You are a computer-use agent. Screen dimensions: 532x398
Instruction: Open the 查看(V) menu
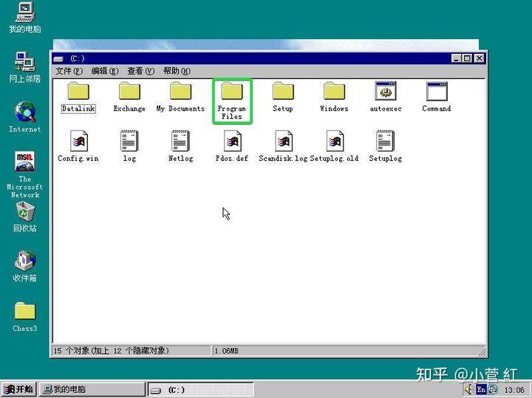click(x=140, y=71)
